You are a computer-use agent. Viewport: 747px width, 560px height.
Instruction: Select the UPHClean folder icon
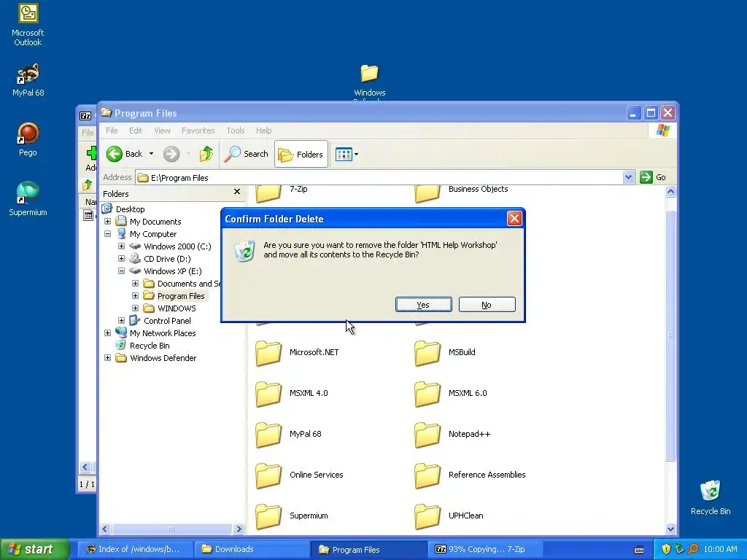pos(427,517)
